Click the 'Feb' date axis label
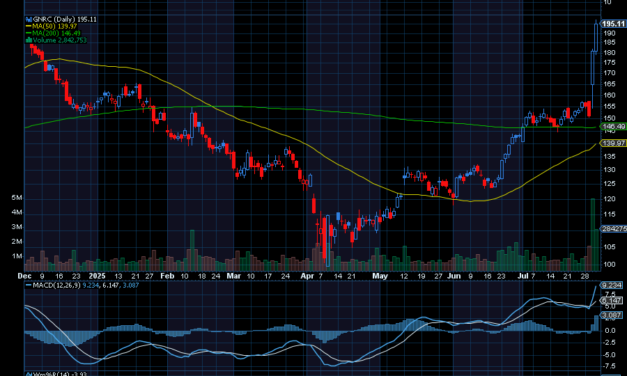This screenshot has height=376, width=627. click(x=167, y=276)
